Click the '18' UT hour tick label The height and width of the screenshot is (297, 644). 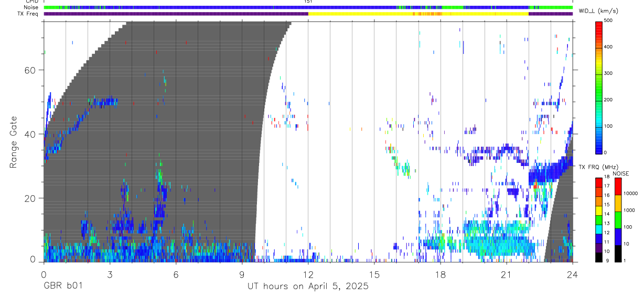[x=440, y=274]
